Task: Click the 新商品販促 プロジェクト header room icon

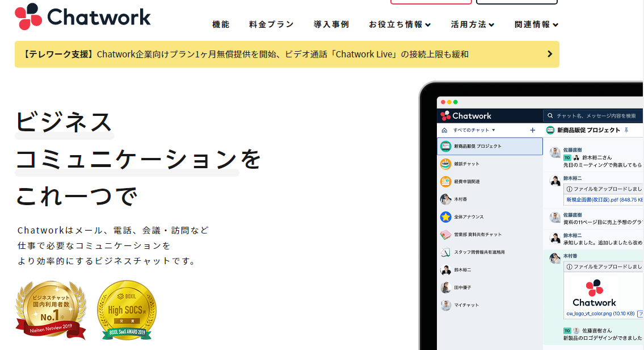Action: tap(550, 130)
